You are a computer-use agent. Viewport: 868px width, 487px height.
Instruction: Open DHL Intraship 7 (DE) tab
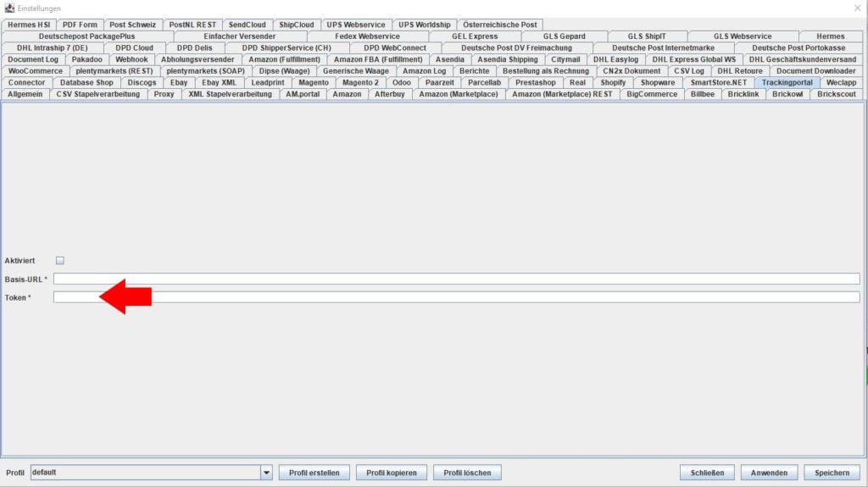click(x=52, y=48)
